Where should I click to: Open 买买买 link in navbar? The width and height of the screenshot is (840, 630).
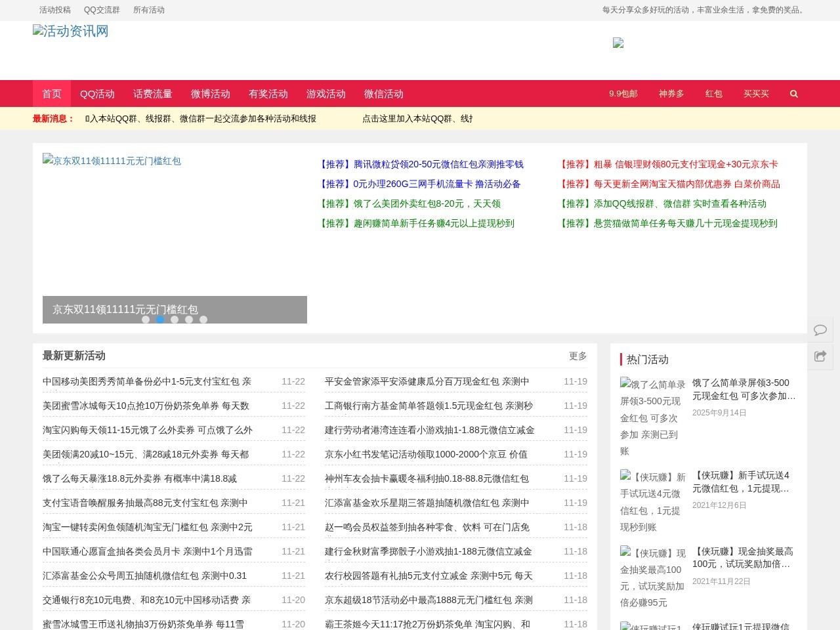click(756, 94)
